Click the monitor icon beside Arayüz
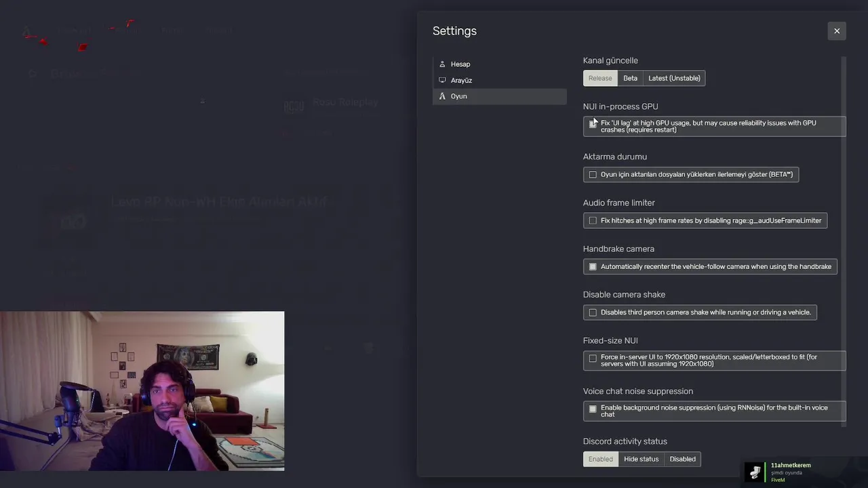The width and height of the screenshot is (868, 488). click(442, 80)
